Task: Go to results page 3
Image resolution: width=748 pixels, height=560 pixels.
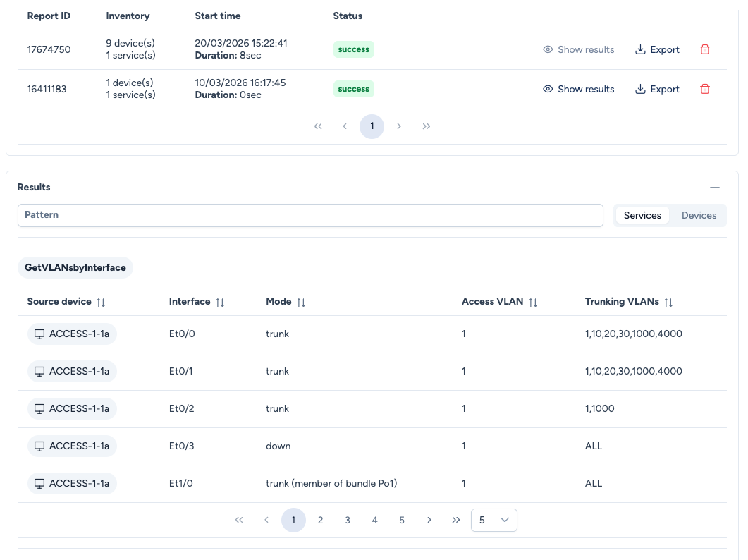Action: point(348,520)
